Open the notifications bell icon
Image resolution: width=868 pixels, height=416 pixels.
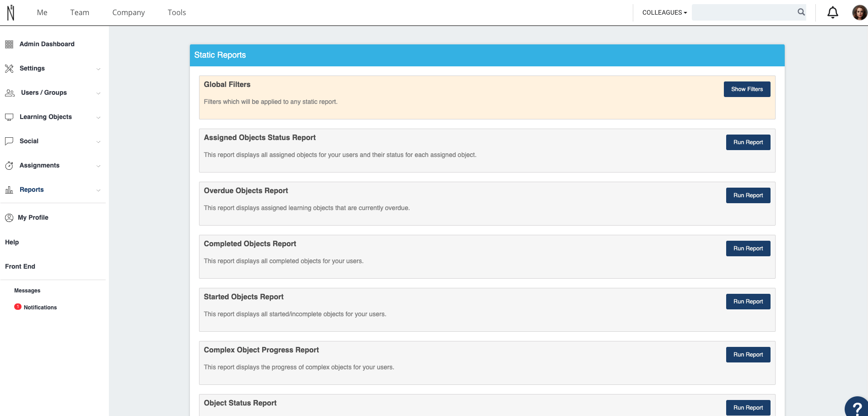pos(833,12)
